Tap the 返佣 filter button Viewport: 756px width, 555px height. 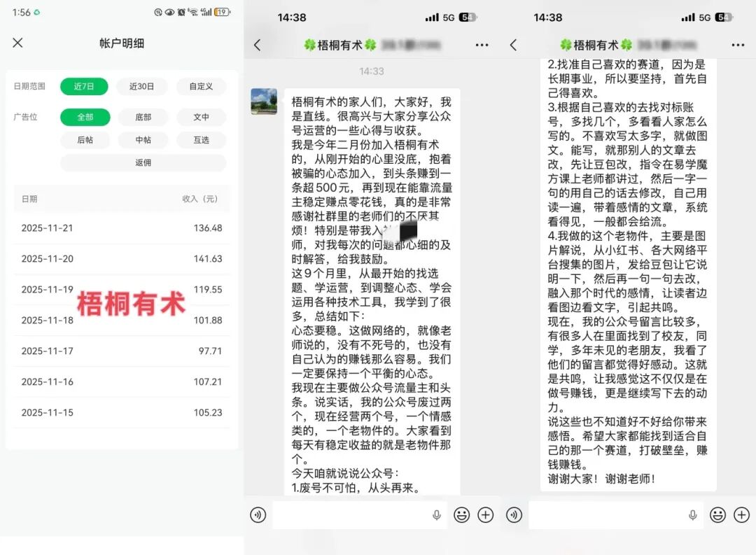click(143, 163)
